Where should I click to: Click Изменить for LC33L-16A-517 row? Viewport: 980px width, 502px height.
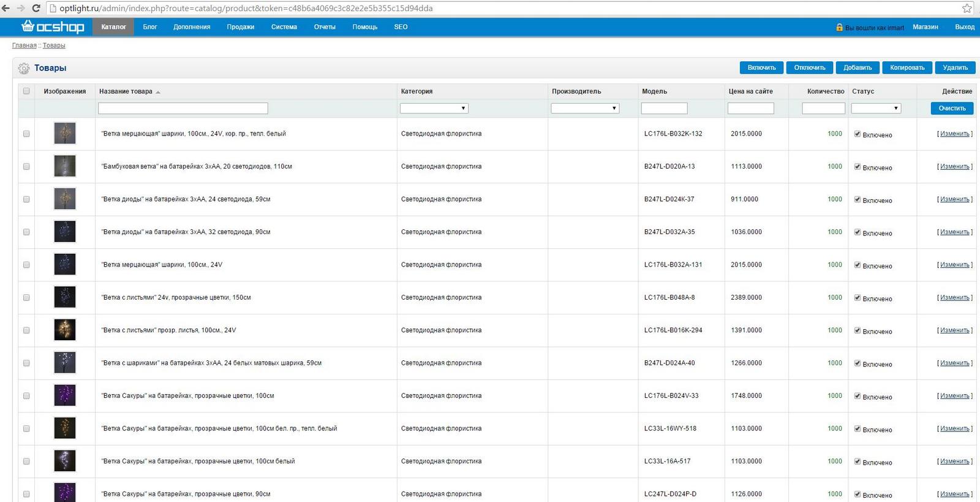click(955, 461)
